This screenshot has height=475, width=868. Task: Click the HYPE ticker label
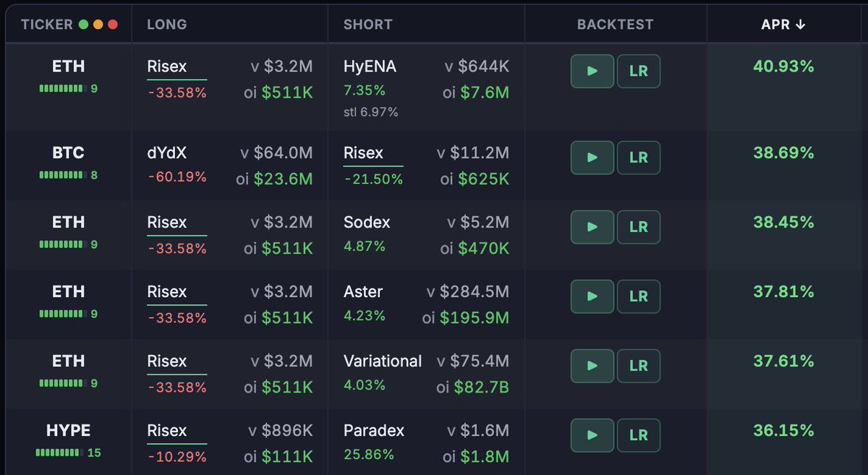tap(69, 431)
